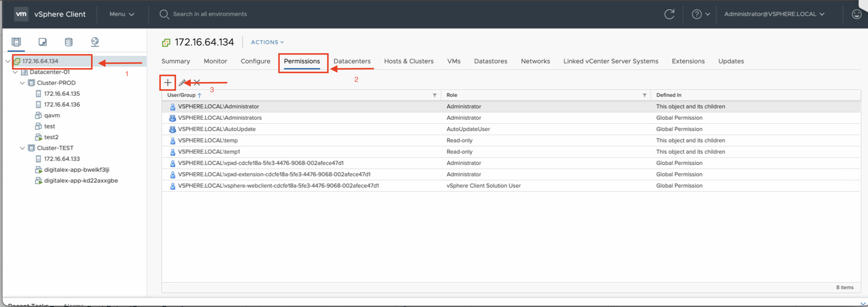This screenshot has height=307, width=868.
Task: Click the edit permission pencil icon
Action: click(x=182, y=83)
